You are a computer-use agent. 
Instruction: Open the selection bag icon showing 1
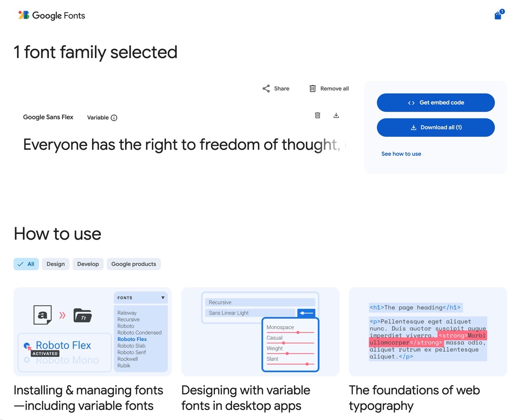click(497, 15)
